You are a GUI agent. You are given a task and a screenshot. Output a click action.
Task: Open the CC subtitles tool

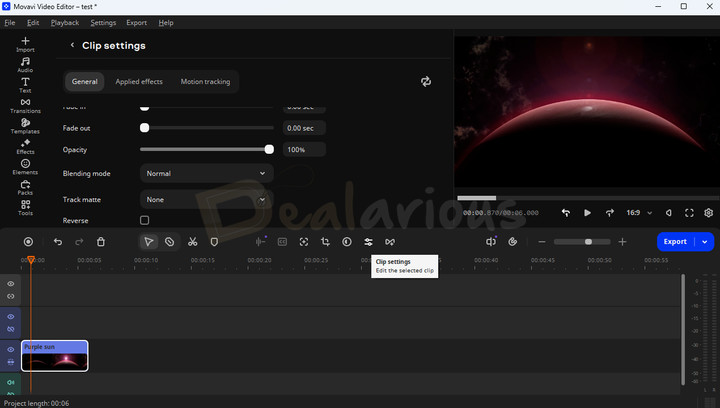(282, 242)
